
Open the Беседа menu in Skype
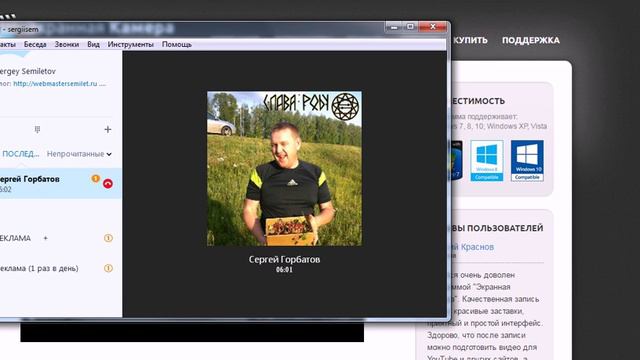pyautogui.click(x=35, y=44)
